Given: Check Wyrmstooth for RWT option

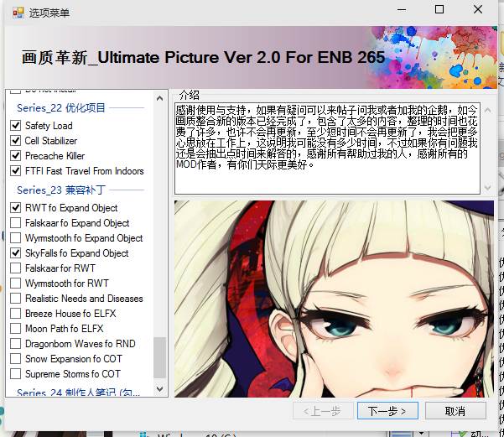Looking at the screenshot, I should tap(15, 284).
